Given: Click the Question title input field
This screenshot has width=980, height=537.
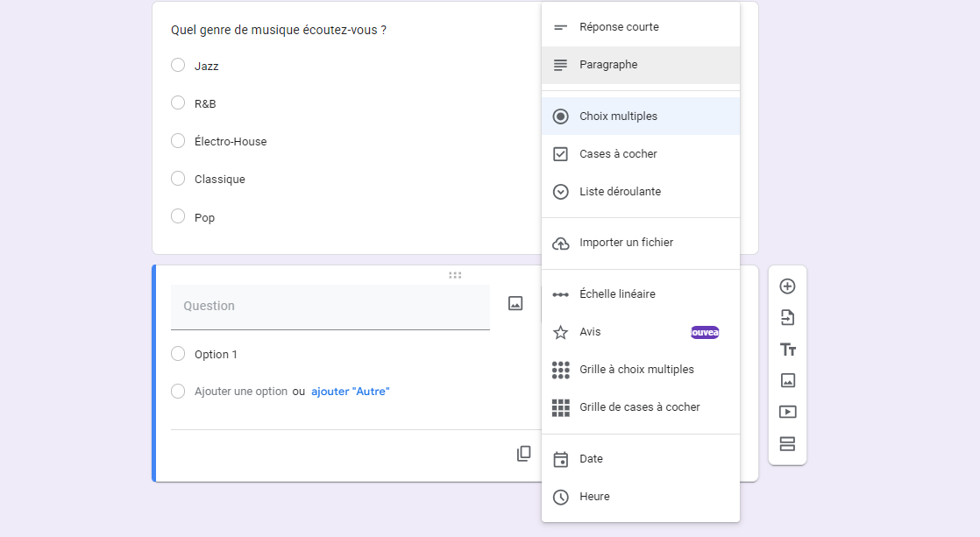Looking at the screenshot, I should coord(330,307).
